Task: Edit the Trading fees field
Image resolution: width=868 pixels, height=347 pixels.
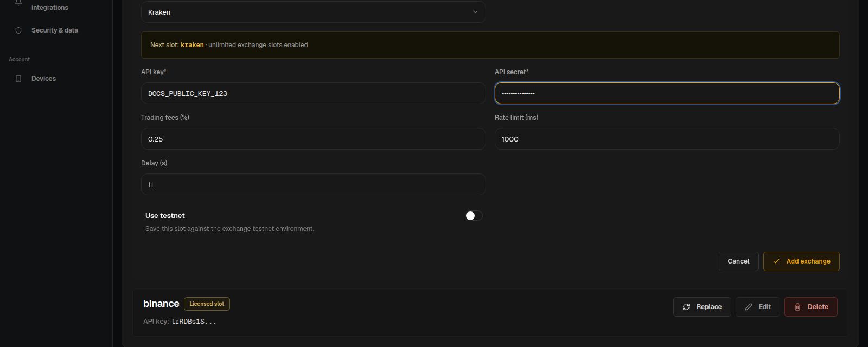Action: click(x=313, y=139)
